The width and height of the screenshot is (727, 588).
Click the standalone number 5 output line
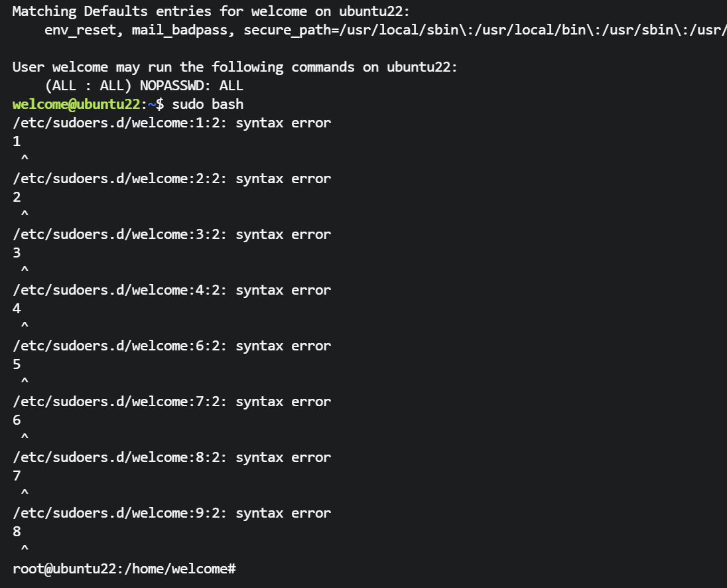(x=17, y=364)
